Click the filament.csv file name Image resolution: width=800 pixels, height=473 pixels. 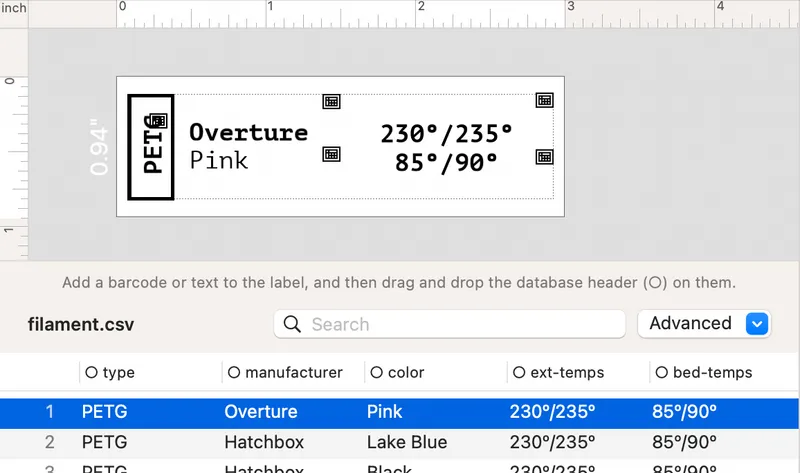[x=81, y=325]
